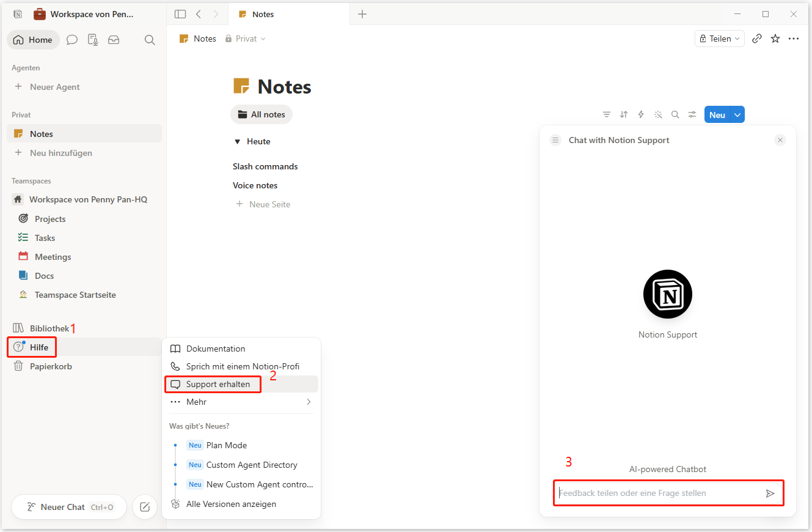This screenshot has width=812, height=532.
Task: Click the blue Neu button
Action: point(717,114)
